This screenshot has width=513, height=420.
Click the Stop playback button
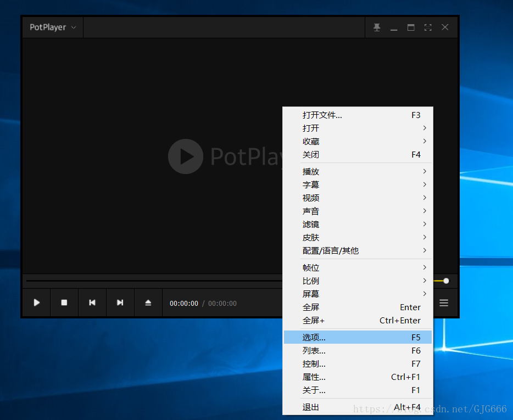pyautogui.click(x=64, y=303)
